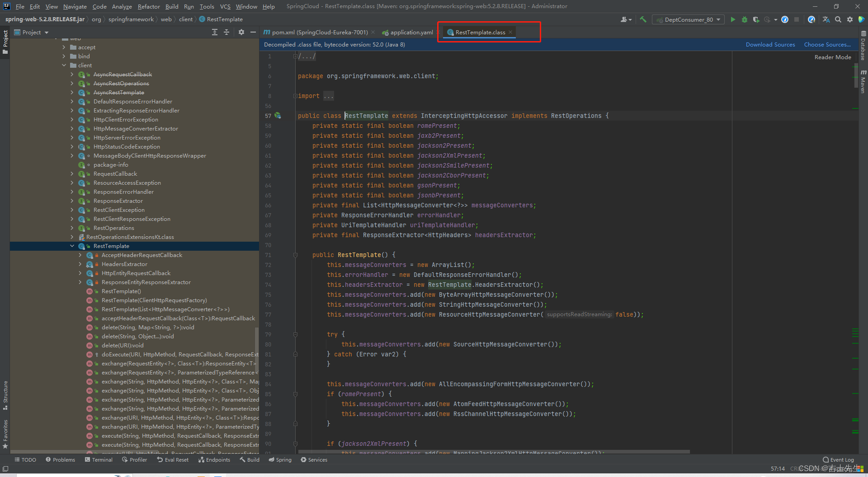Viewport: 868px width, 477px height.
Task: Open the Terminal tool window
Action: [x=99, y=460]
